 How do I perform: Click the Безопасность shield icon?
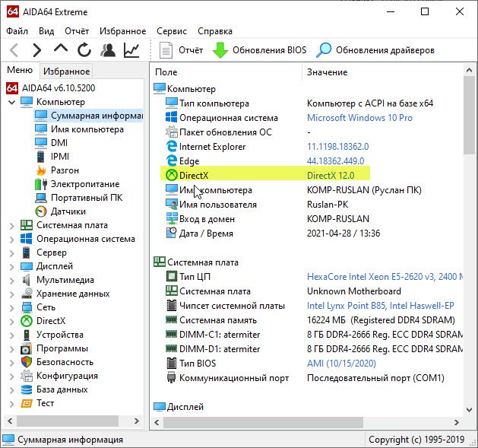pos(27,362)
